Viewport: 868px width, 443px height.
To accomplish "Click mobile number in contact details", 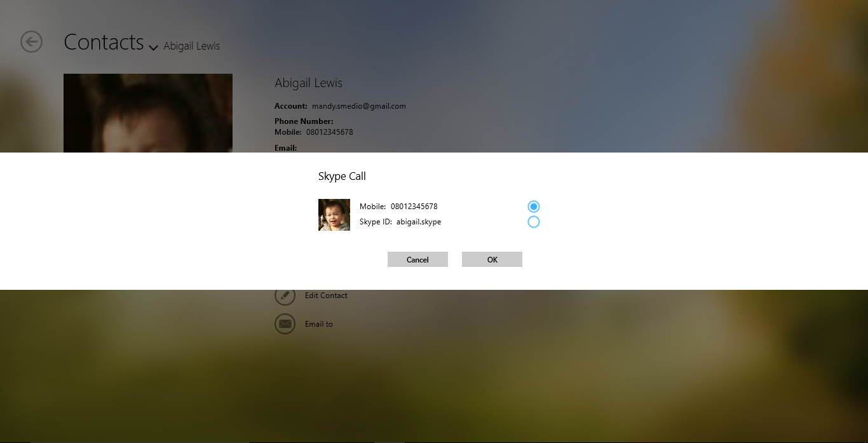I will coord(329,132).
